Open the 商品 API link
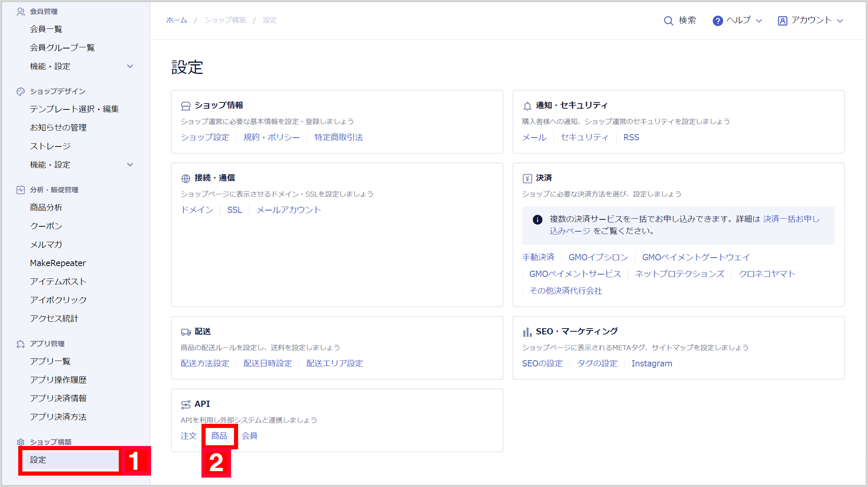Screen dimensions: 868x487 click(x=219, y=436)
